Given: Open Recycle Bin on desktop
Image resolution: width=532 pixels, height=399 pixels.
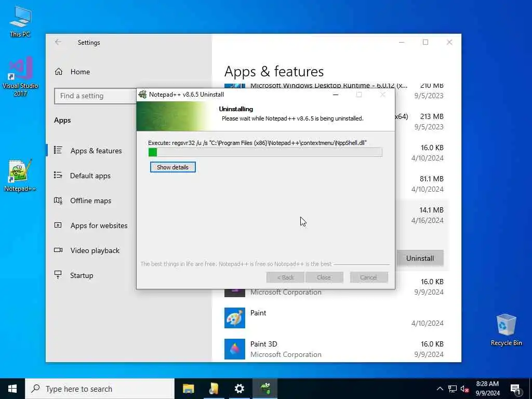Looking at the screenshot, I should pyautogui.click(x=506, y=329).
